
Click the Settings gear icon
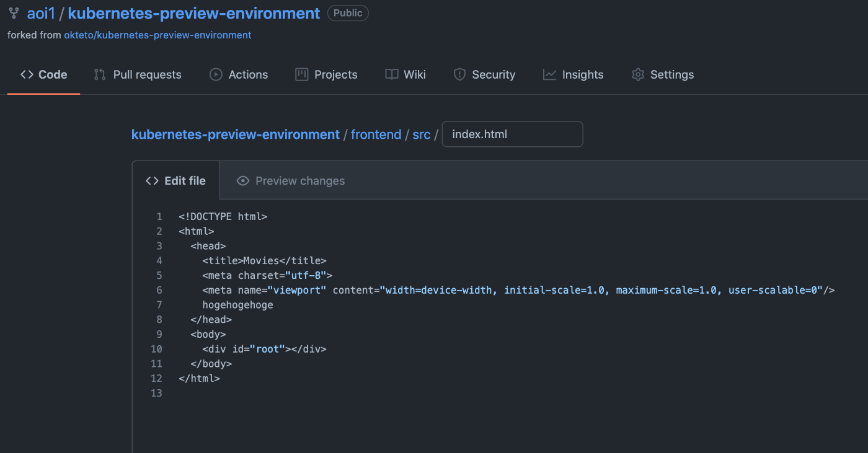[x=638, y=74]
